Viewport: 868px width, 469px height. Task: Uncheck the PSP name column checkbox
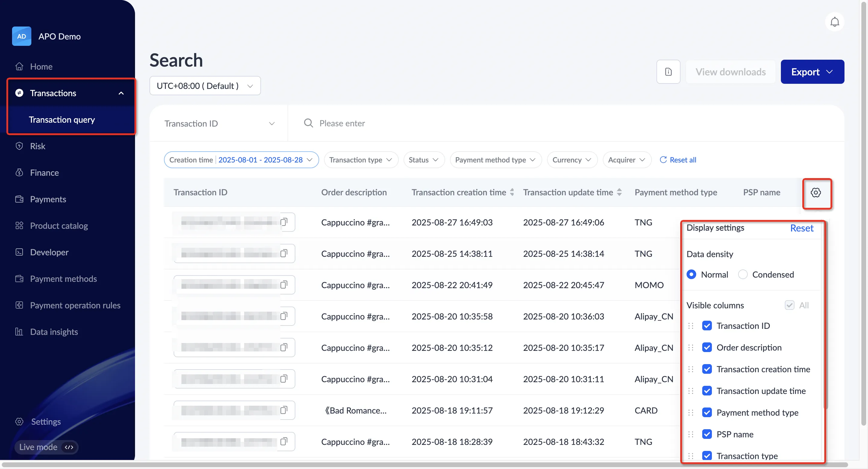click(x=707, y=434)
